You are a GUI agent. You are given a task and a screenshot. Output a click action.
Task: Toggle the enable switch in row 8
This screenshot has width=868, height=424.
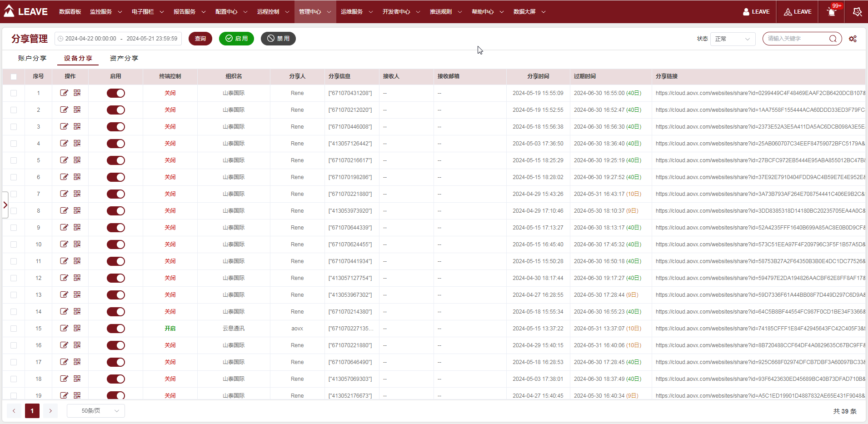116,211
